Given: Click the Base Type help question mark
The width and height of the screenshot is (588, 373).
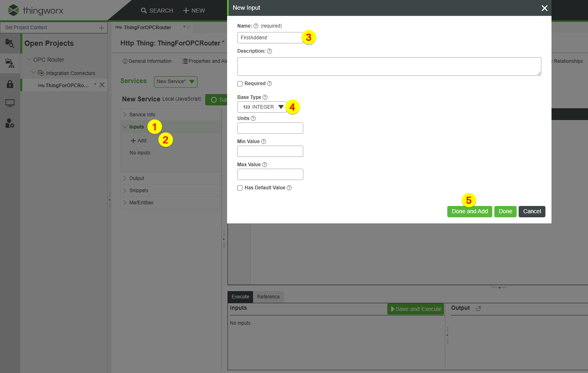Looking at the screenshot, I should tap(265, 97).
